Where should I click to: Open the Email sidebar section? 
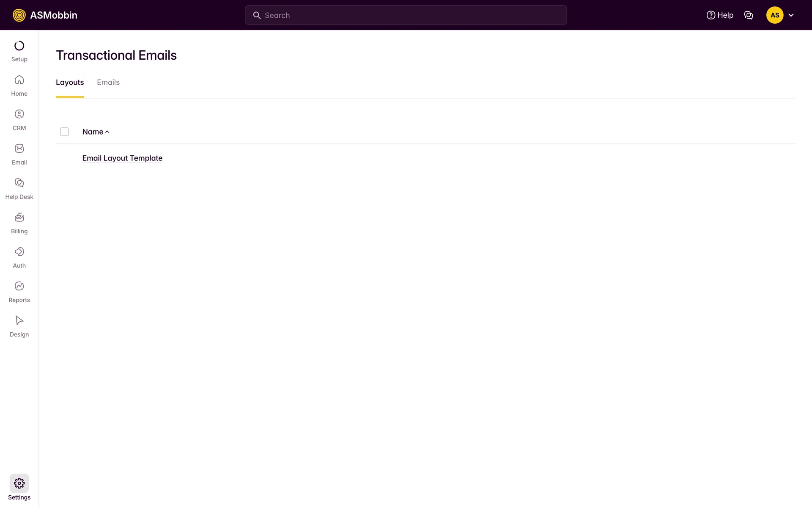(x=19, y=154)
